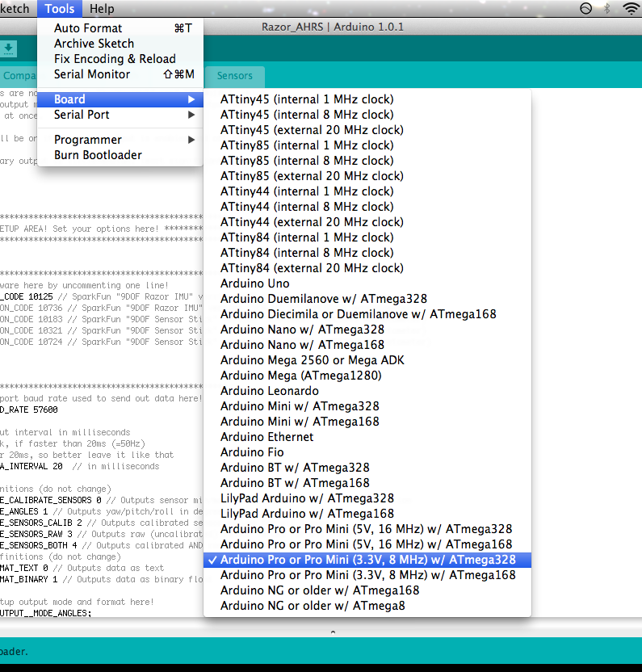This screenshot has height=672, width=642.
Task: Select Arduino Mega 2560 or Mega ADK
Action: 367,360
